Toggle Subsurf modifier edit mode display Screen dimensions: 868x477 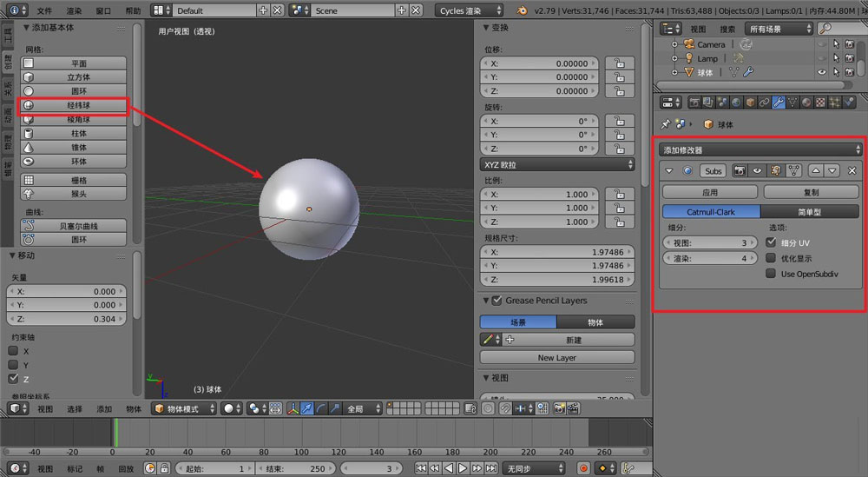(775, 170)
